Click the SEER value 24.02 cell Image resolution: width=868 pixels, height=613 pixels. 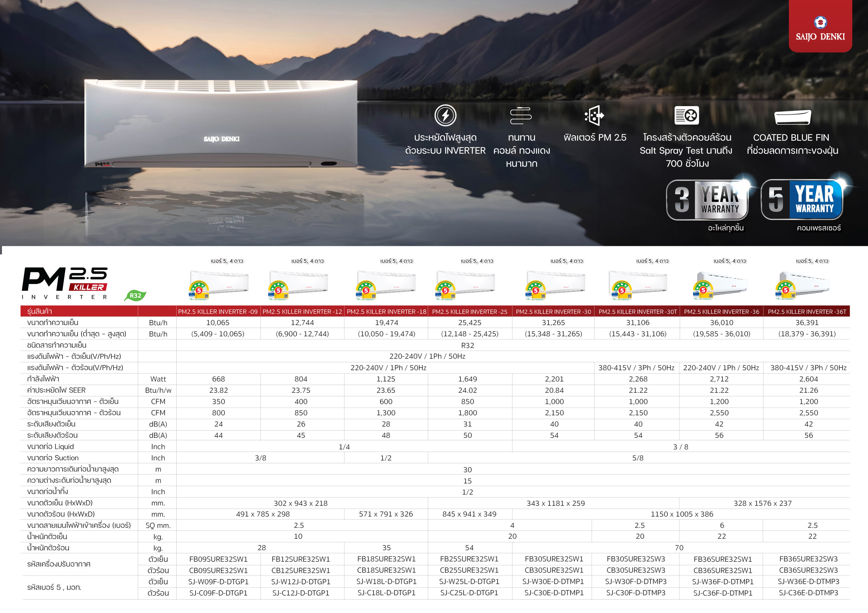pos(467,390)
